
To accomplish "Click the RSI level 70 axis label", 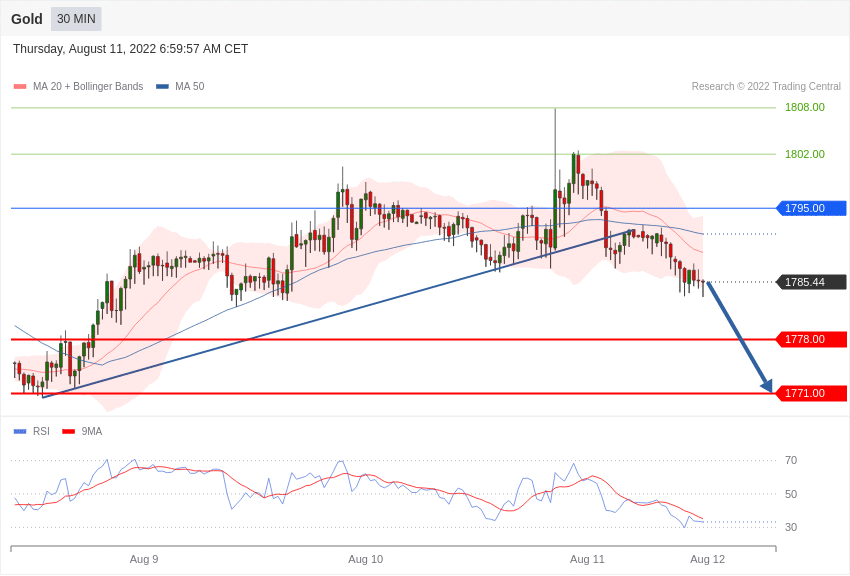I will click(x=791, y=460).
